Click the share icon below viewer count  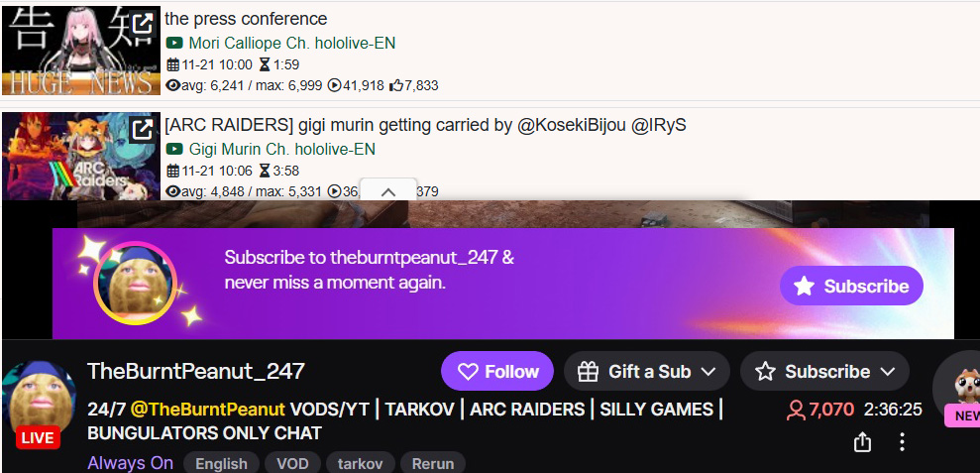[862, 441]
